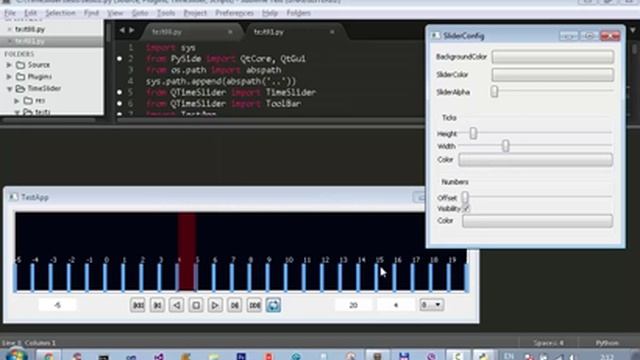This screenshot has height=360, width=640.
Task: Click timeline tick labeled 10
Action: tap(286, 278)
